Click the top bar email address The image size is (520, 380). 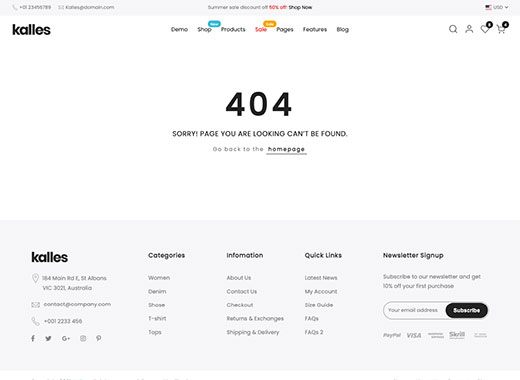coord(90,7)
